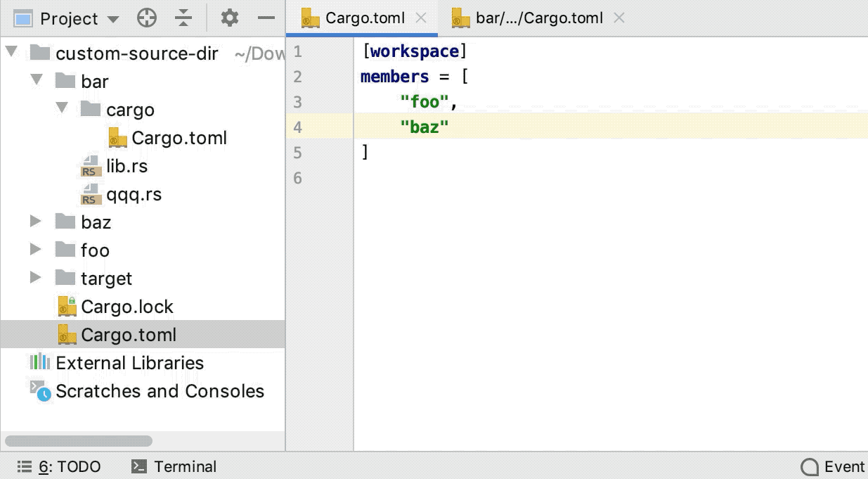This screenshot has height=479, width=868.
Task: Open the TODO tool window
Action: click(x=63, y=466)
